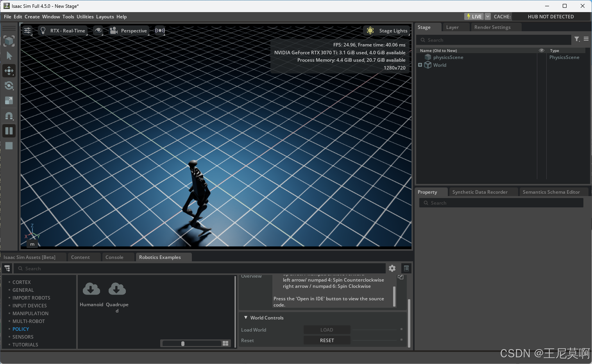The width and height of the screenshot is (592, 364).
Task: Select the GENERAL category
Action: click(x=23, y=290)
